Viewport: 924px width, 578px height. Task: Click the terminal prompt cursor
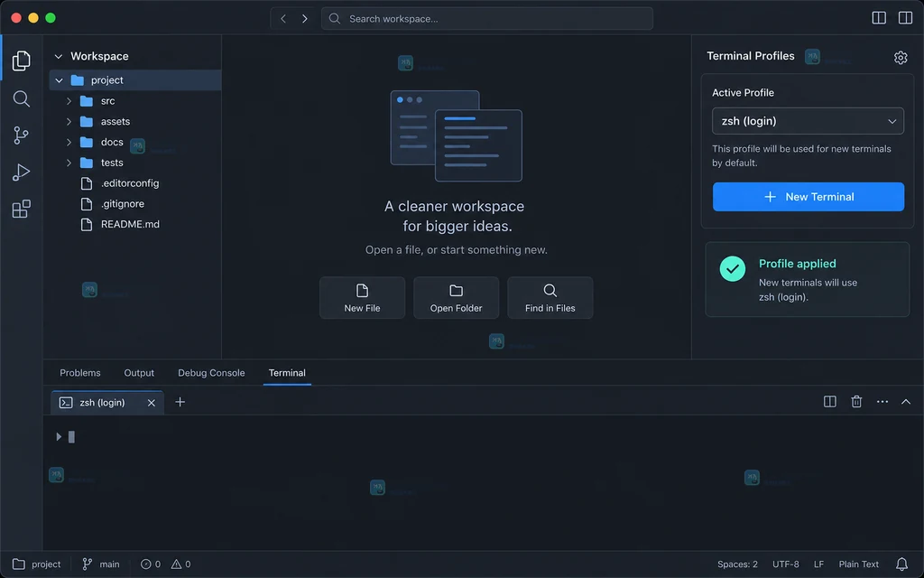tap(71, 437)
